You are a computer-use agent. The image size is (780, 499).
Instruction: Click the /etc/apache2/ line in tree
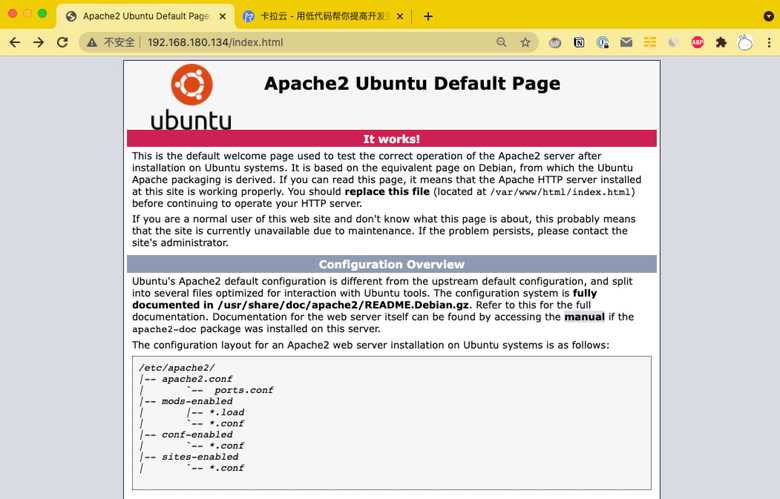point(177,368)
